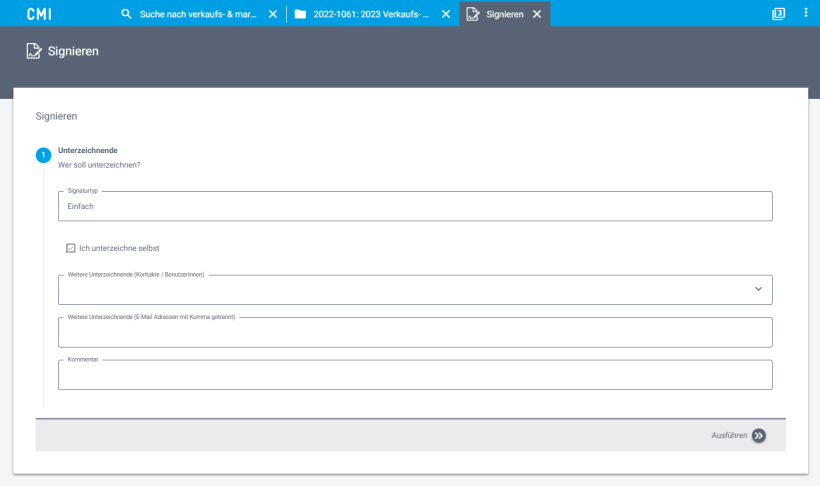Expand the Weitere Unterzeichnende contacts dropdown arrow
Viewport: 820px width, 486px height.
[x=758, y=290]
